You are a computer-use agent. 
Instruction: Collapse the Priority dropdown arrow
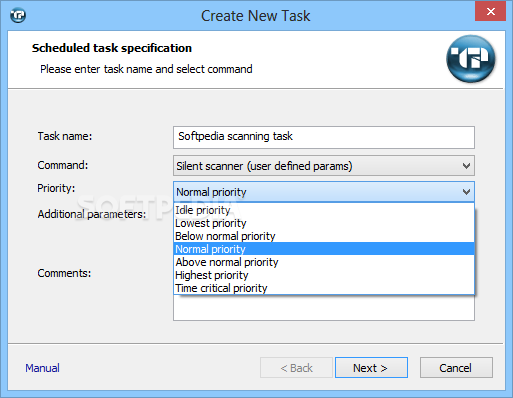click(466, 192)
